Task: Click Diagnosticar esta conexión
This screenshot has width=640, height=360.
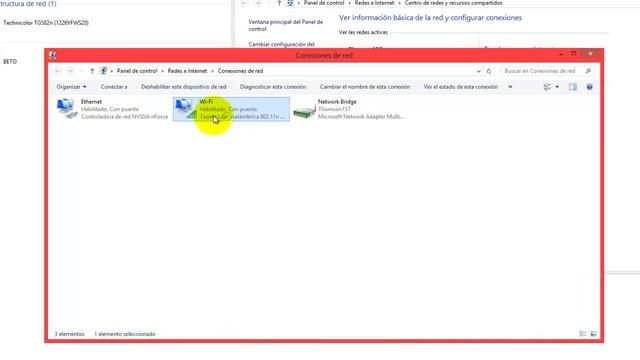Action: pyautogui.click(x=273, y=87)
